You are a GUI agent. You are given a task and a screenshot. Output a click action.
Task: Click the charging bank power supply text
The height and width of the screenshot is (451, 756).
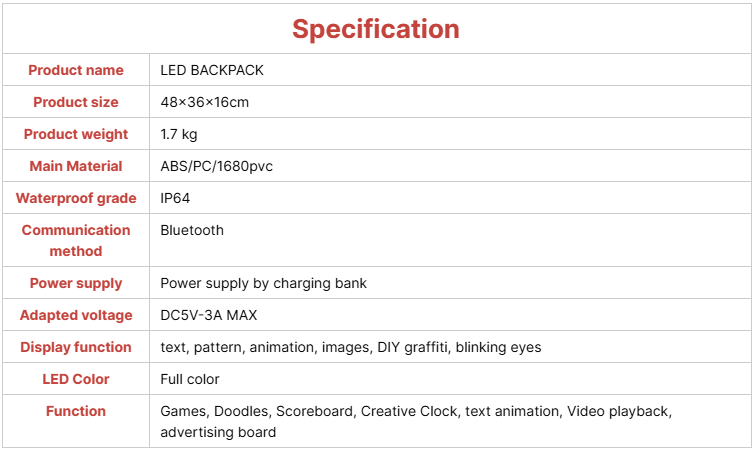click(x=263, y=283)
